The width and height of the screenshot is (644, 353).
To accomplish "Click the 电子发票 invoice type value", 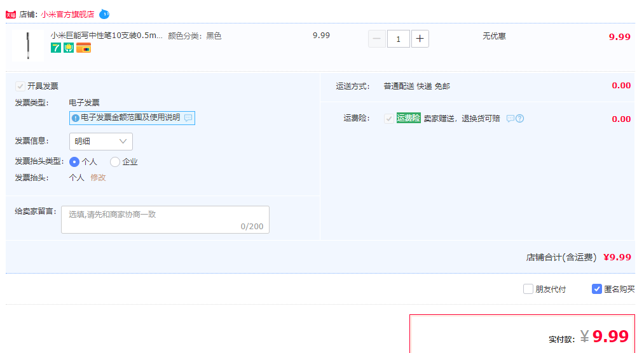I will pyautogui.click(x=84, y=103).
